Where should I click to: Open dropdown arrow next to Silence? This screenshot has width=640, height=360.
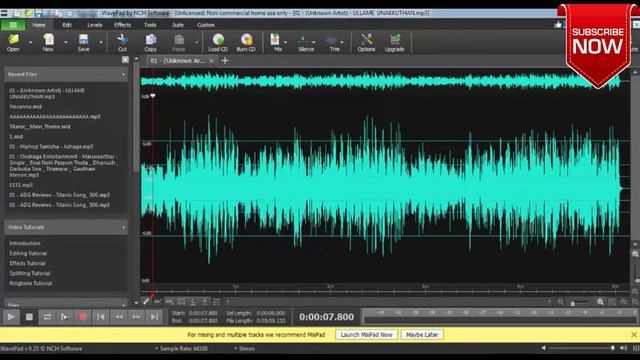point(313,42)
